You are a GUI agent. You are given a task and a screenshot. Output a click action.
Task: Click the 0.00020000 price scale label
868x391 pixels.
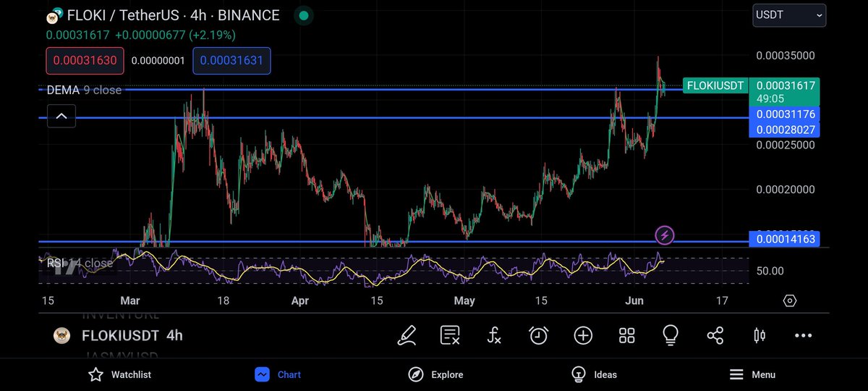coord(786,190)
